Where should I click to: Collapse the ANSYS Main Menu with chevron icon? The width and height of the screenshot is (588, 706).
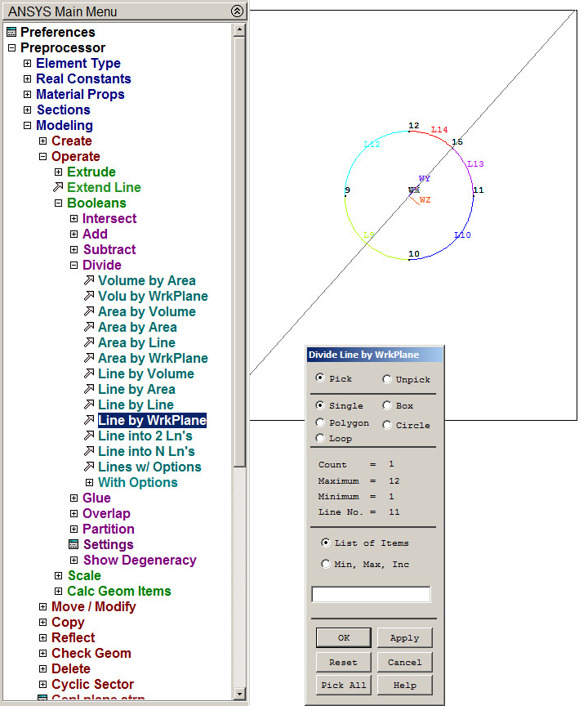pos(237,11)
